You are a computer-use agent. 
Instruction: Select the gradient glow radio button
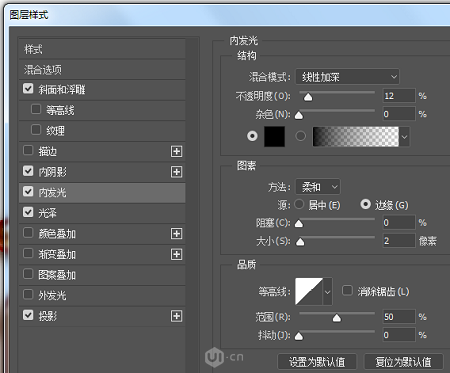click(x=300, y=136)
